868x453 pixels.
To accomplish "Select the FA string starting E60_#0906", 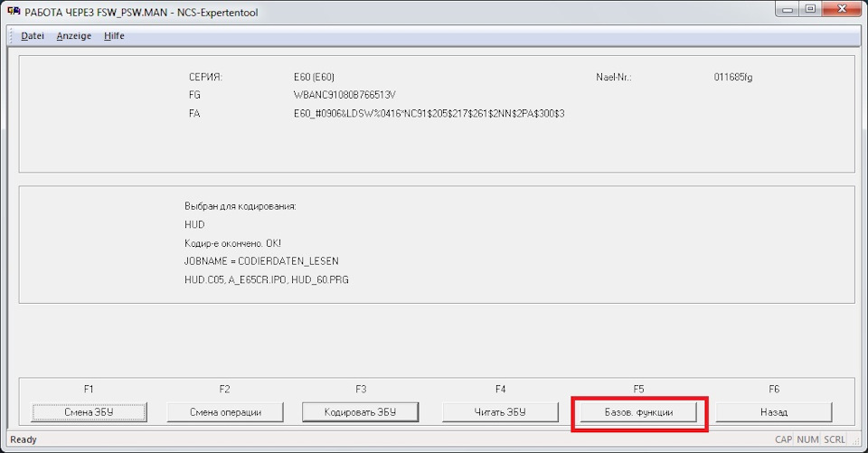I will click(429, 114).
